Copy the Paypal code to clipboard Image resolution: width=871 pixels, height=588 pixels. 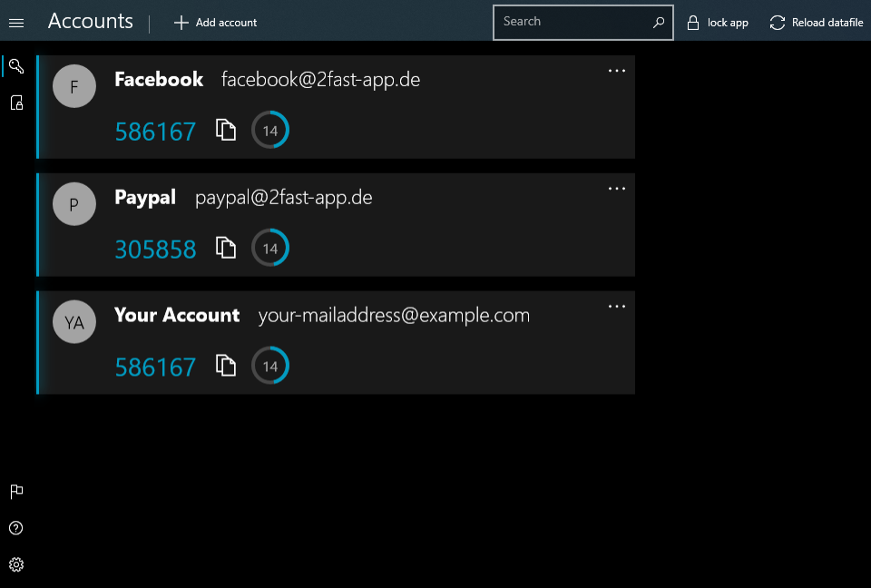coord(226,248)
